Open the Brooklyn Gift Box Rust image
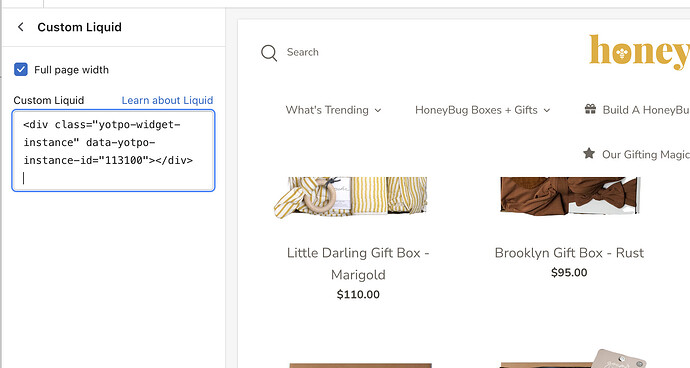 569,196
